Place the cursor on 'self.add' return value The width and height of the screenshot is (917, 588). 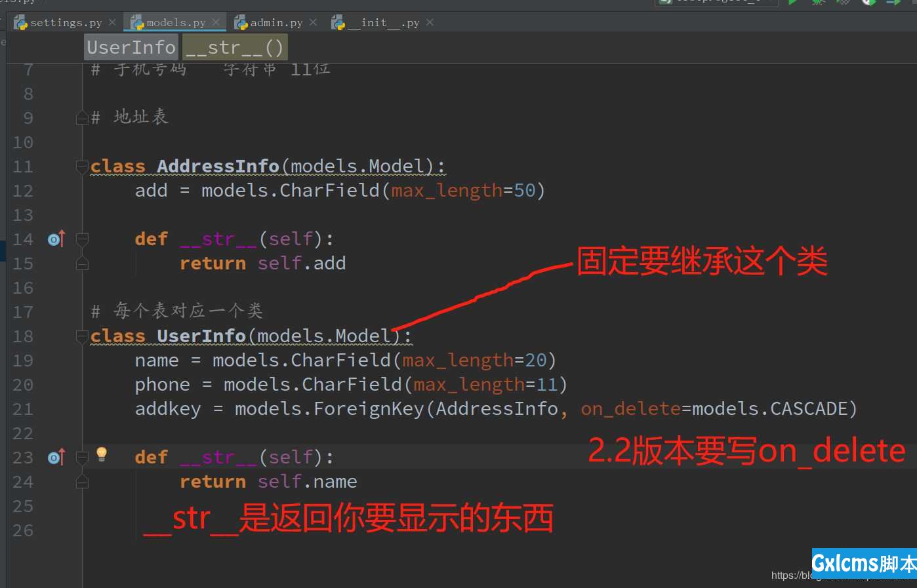coord(302,264)
